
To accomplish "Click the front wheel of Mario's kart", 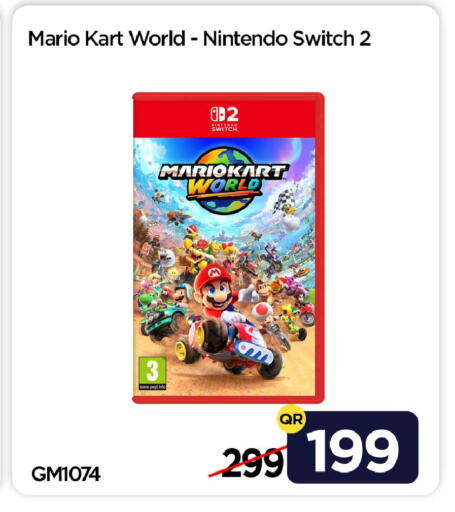I will (x=214, y=335).
